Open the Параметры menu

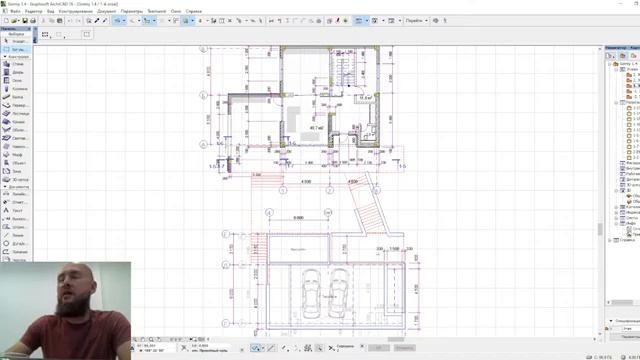(x=132, y=11)
